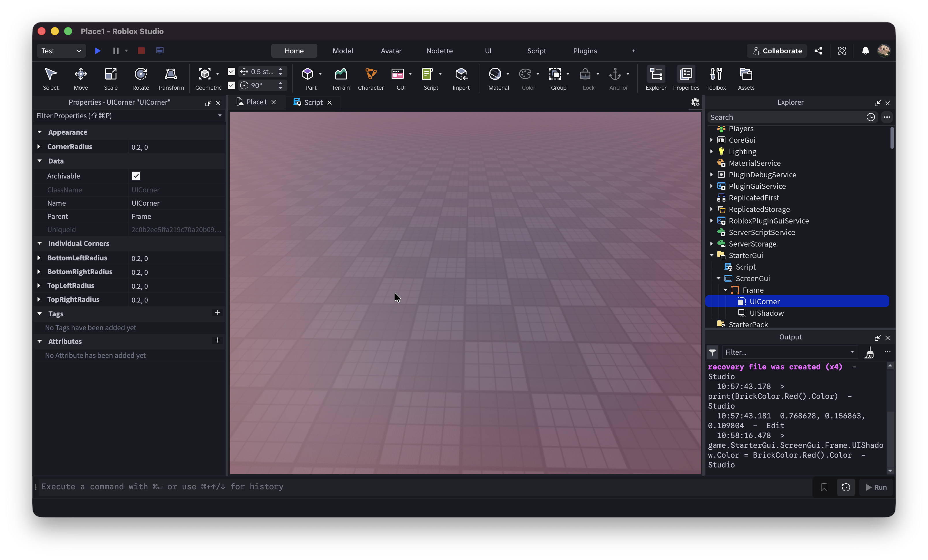Switch to the Plugins tab
Viewport: 928px width, 560px height.
click(x=585, y=51)
